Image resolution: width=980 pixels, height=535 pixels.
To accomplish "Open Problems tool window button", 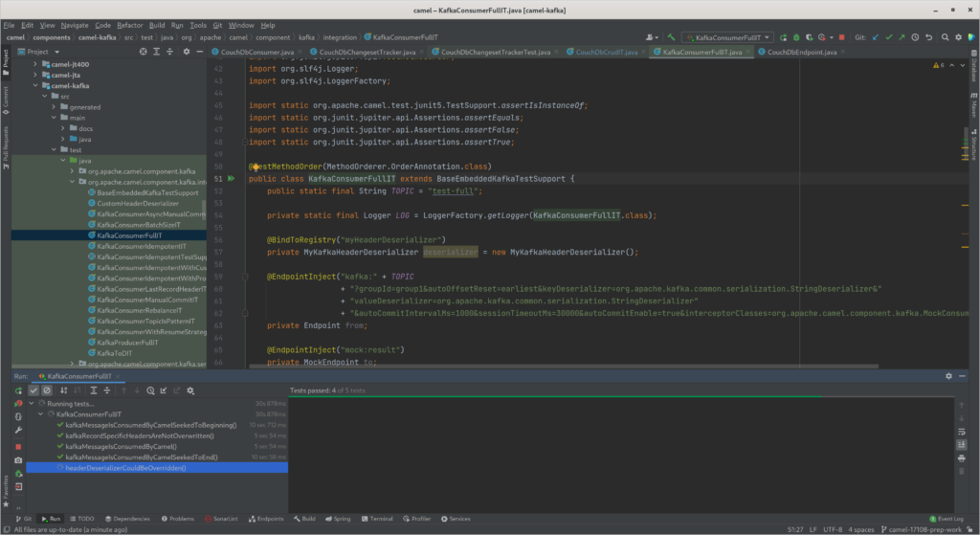I will [178, 519].
